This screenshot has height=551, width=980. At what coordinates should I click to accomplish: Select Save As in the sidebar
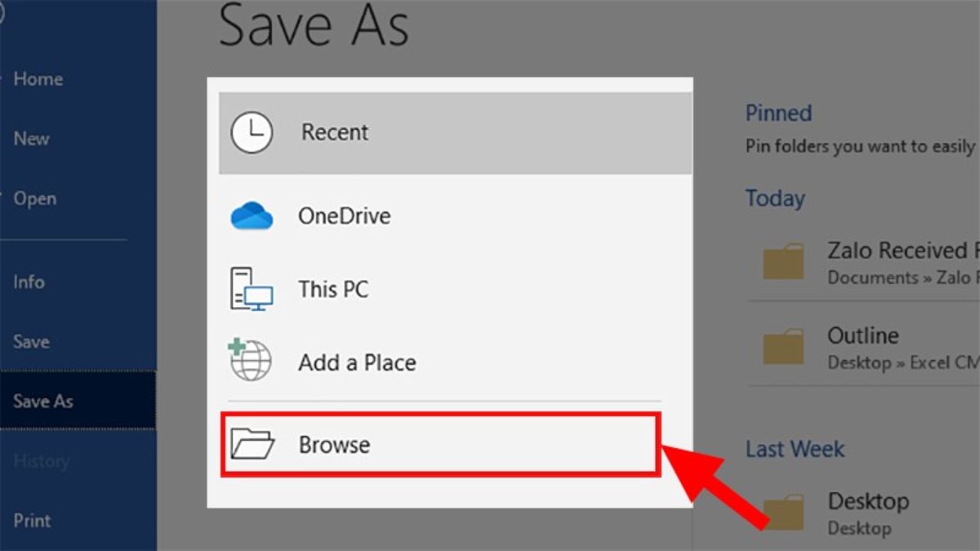(43, 401)
